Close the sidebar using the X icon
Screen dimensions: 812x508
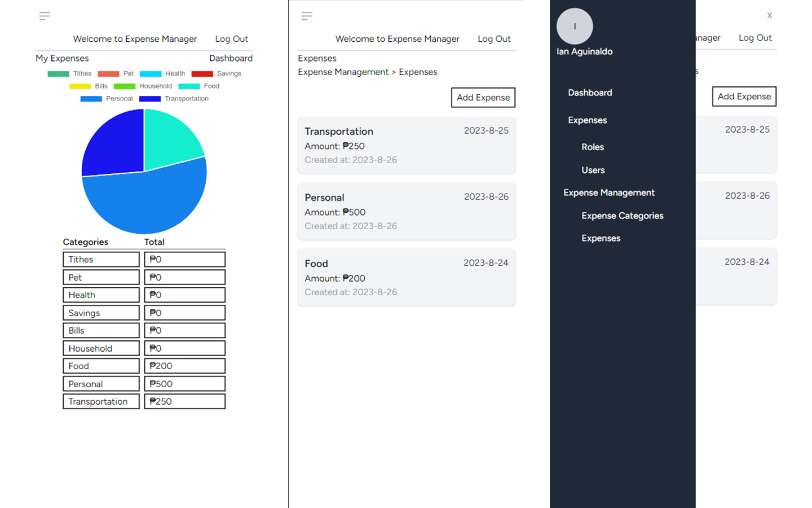click(x=769, y=15)
